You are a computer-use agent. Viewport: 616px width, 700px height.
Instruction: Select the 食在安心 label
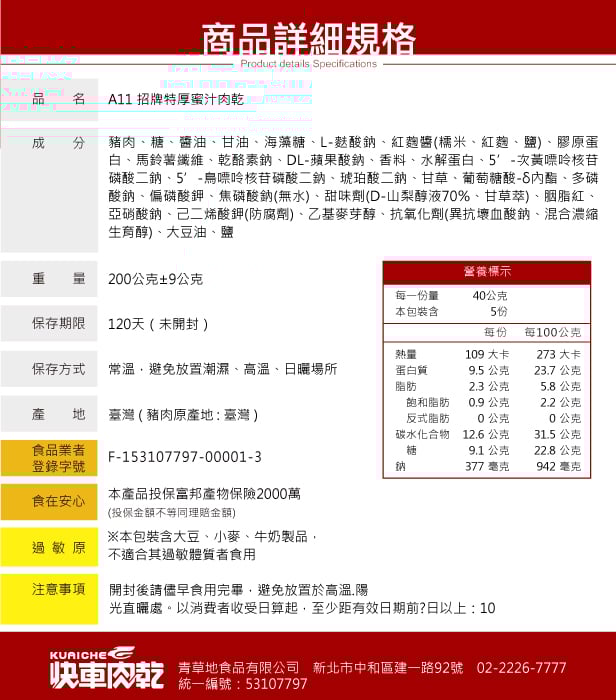tap(49, 502)
